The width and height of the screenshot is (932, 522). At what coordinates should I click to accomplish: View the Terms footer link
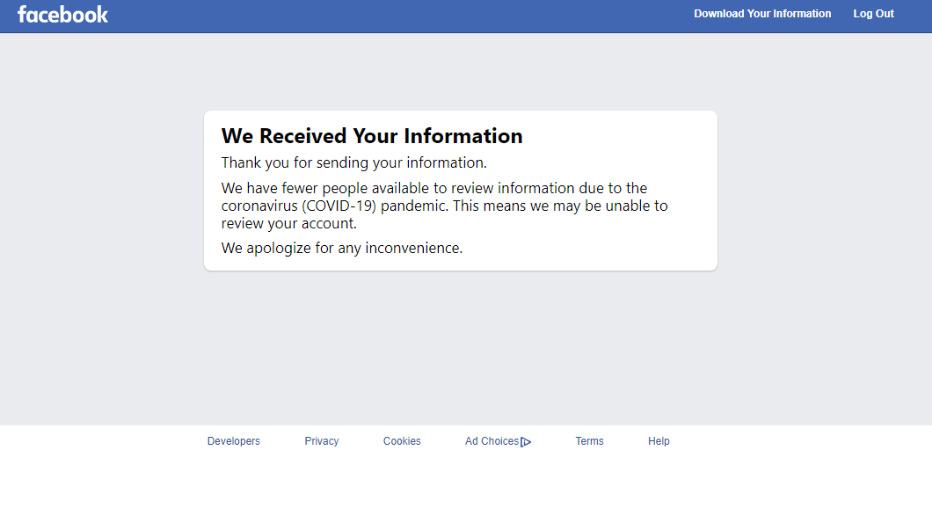pyautogui.click(x=589, y=441)
